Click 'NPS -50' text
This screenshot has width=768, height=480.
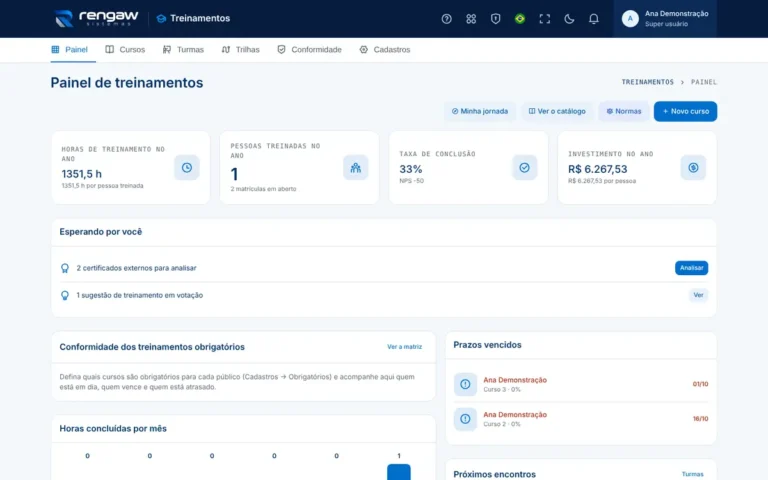tap(411, 181)
